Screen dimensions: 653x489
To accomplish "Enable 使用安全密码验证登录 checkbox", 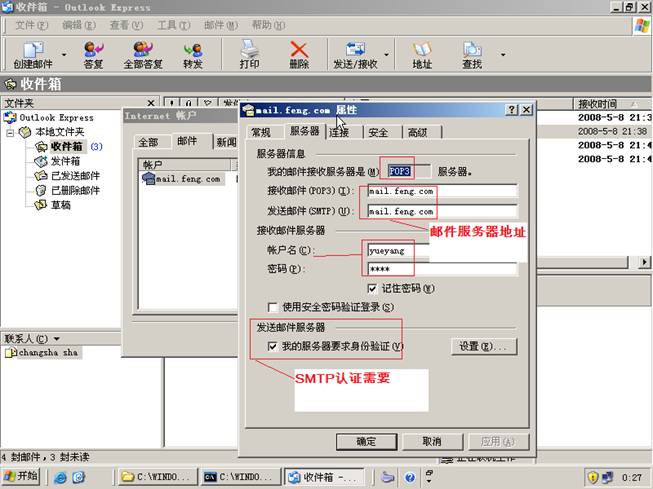I will click(x=273, y=306).
